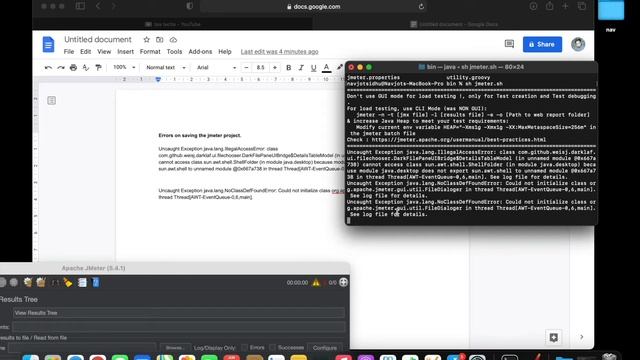
Task: Click the Move document folder icon
Action: coord(160,40)
